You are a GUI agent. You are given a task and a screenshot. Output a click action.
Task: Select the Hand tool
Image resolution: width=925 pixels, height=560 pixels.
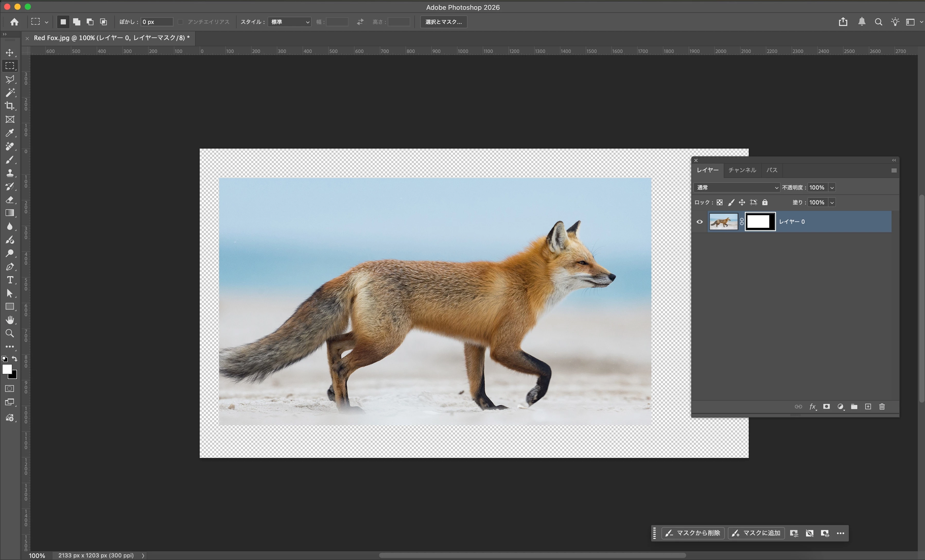10,320
